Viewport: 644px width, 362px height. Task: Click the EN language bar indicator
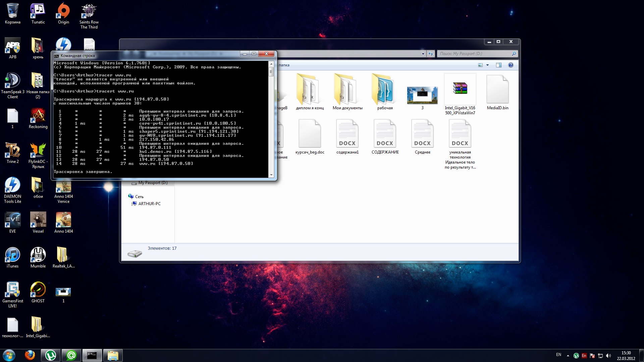click(x=558, y=355)
